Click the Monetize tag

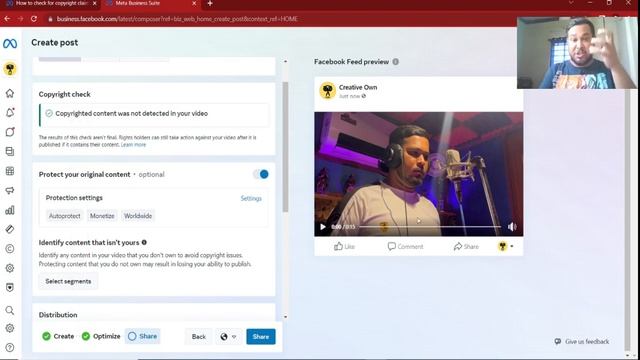click(x=102, y=216)
